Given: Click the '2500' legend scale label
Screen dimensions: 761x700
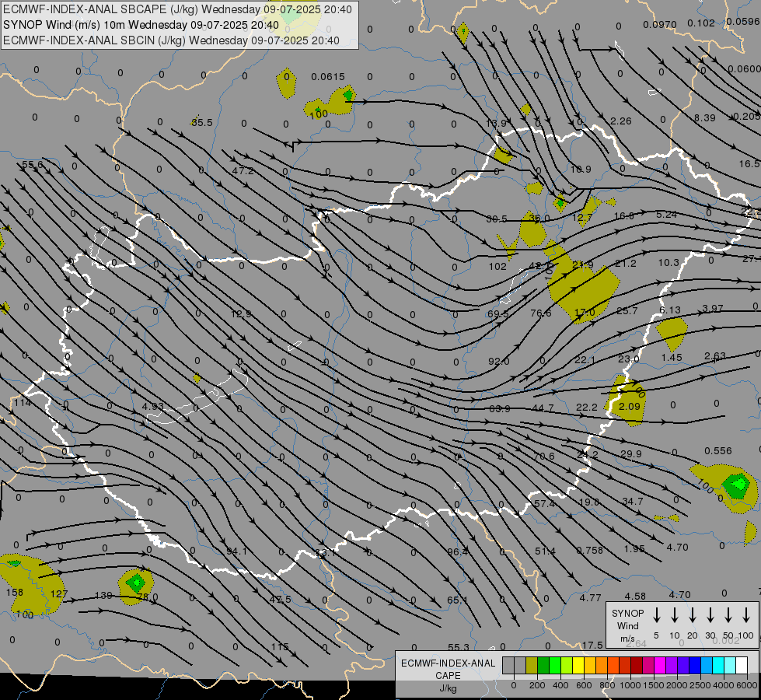Looking at the screenshot, I should [x=700, y=685].
